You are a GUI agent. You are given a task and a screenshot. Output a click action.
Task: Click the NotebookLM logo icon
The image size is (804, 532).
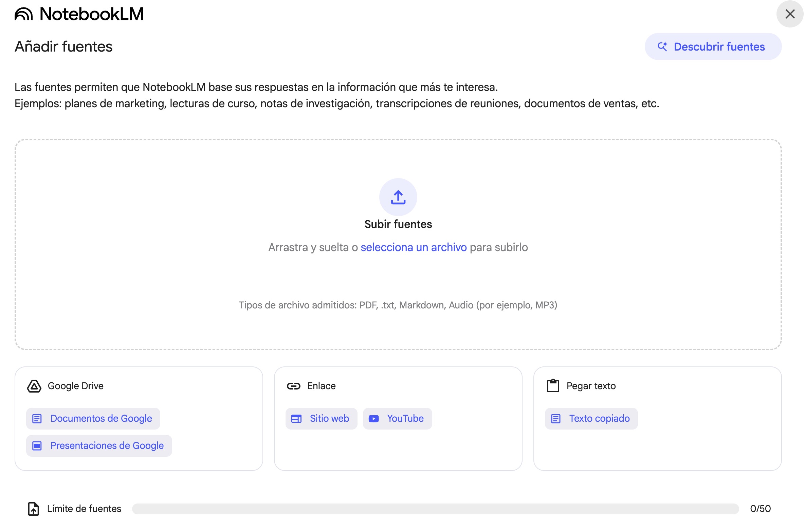tap(23, 14)
